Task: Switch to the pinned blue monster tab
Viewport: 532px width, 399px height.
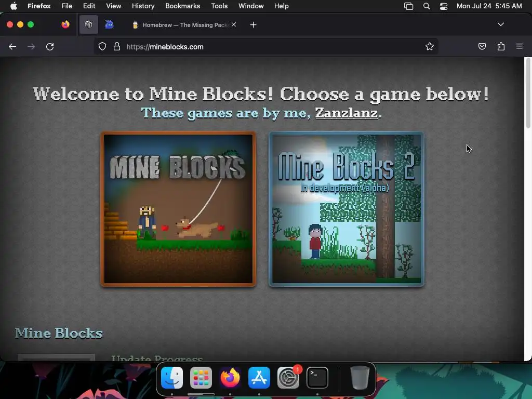Action: (x=109, y=24)
